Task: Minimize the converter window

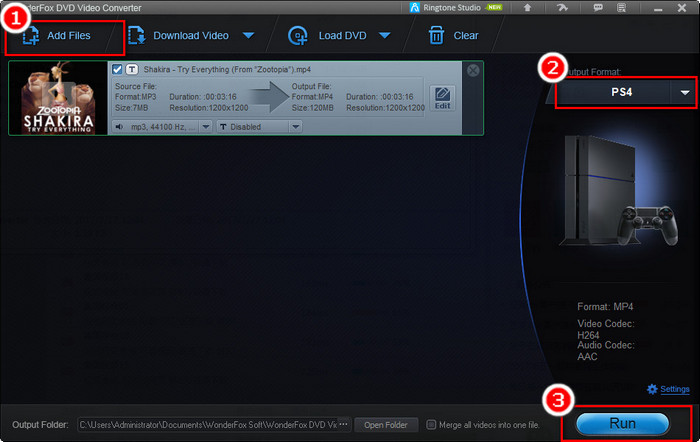Action: click(x=658, y=8)
